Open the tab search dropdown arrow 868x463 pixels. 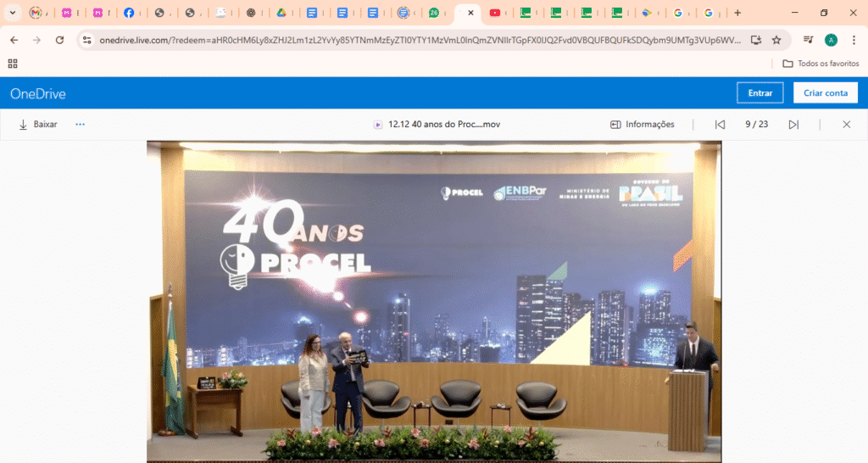(x=13, y=13)
